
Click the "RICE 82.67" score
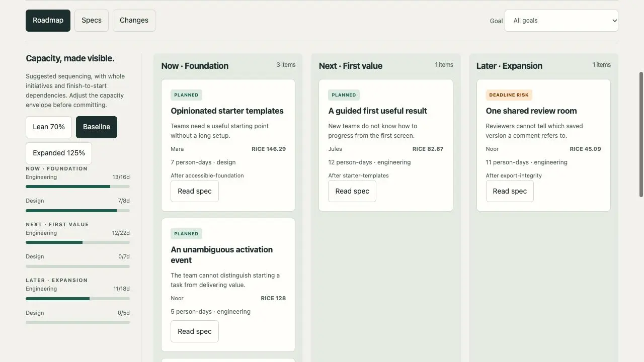click(428, 149)
